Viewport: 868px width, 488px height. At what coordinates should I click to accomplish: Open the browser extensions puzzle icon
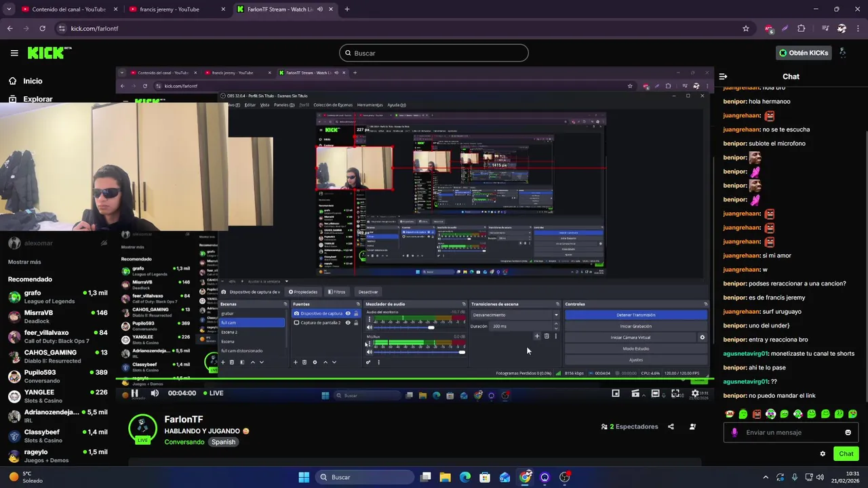(x=802, y=28)
